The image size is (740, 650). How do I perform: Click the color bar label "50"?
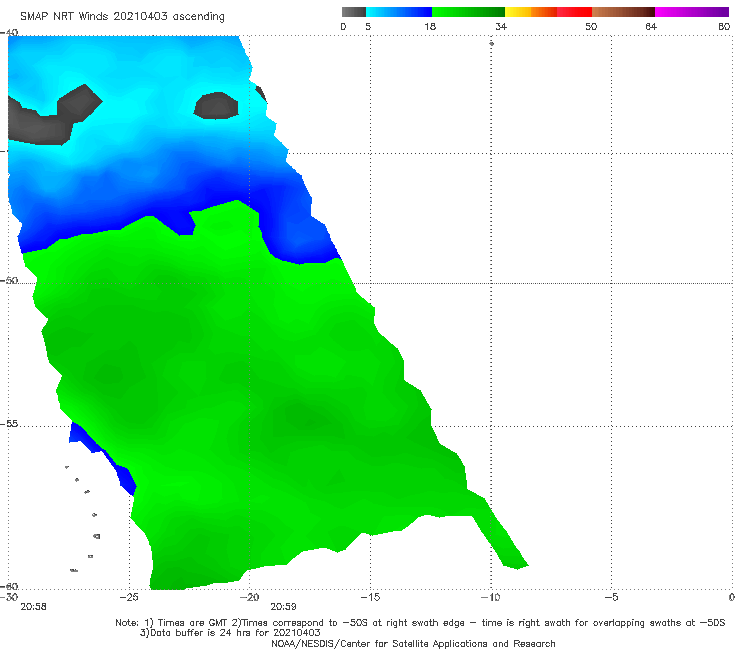pyautogui.click(x=591, y=27)
